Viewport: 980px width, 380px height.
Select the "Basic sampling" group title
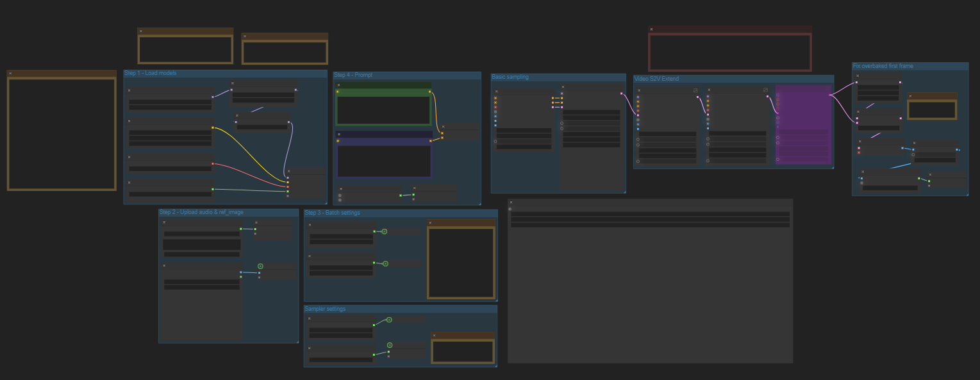coord(510,77)
